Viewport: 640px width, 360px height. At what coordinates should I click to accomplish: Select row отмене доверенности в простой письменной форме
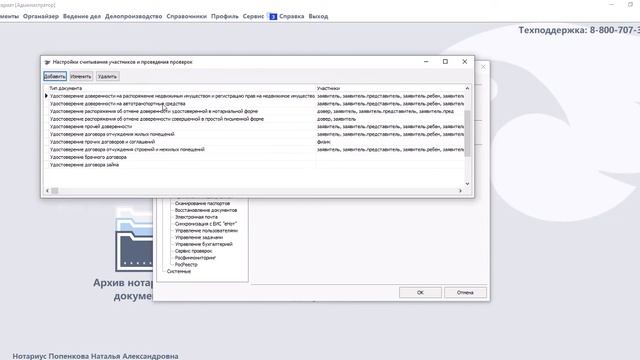point(254,119)
